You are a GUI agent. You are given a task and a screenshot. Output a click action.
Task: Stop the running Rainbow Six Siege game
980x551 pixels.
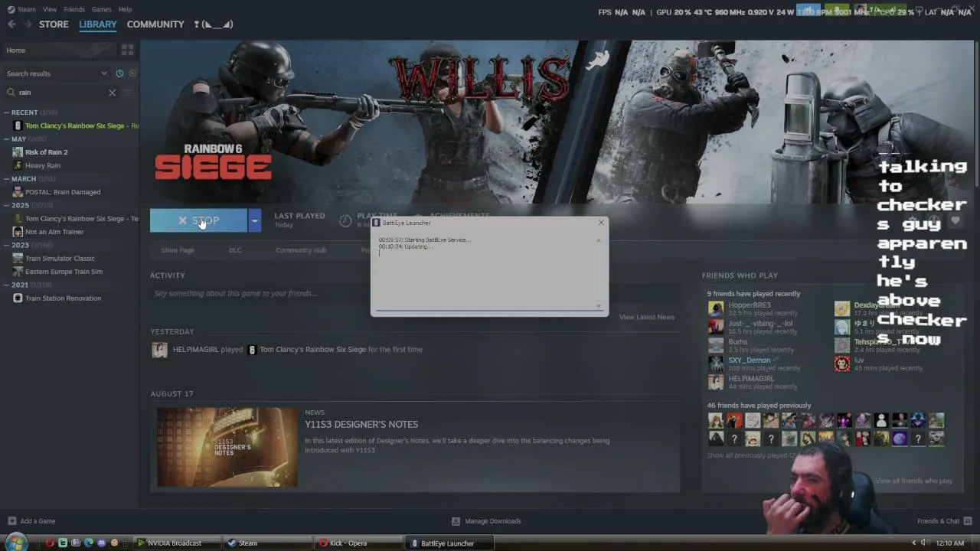click(198, 220)
